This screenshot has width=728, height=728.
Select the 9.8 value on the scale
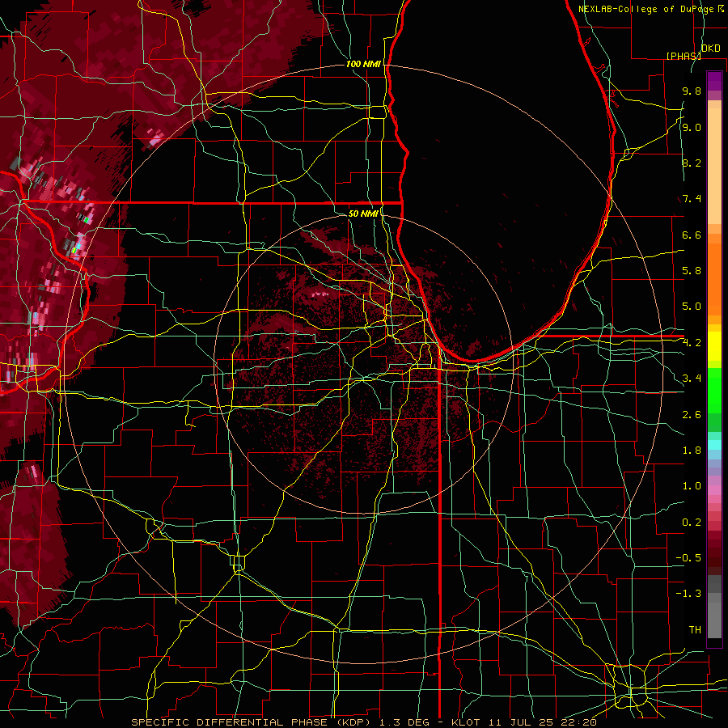692,91
